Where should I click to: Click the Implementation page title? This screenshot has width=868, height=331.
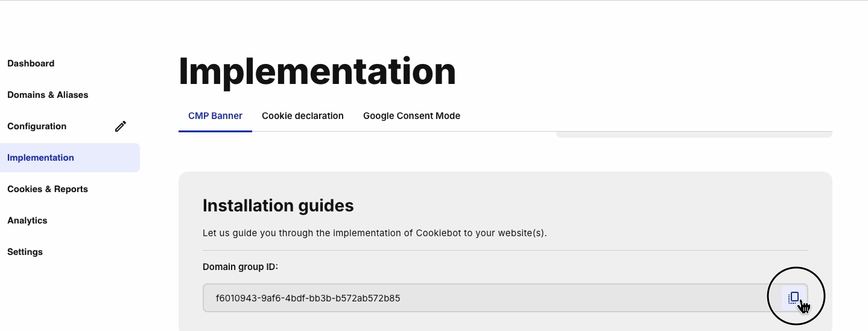pyautogui.click(x=317, y=71)
